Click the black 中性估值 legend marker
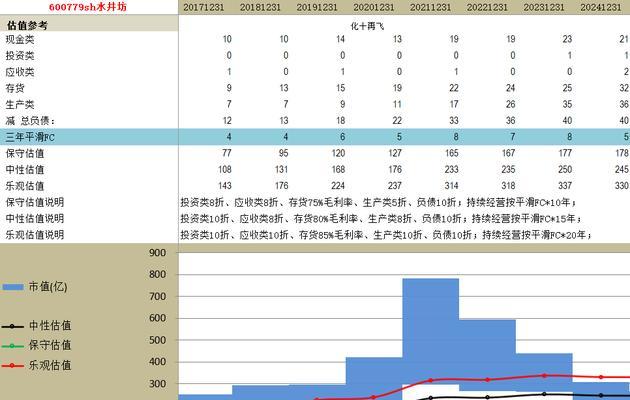This screenshot has width=630, height=400. point(13,327)
